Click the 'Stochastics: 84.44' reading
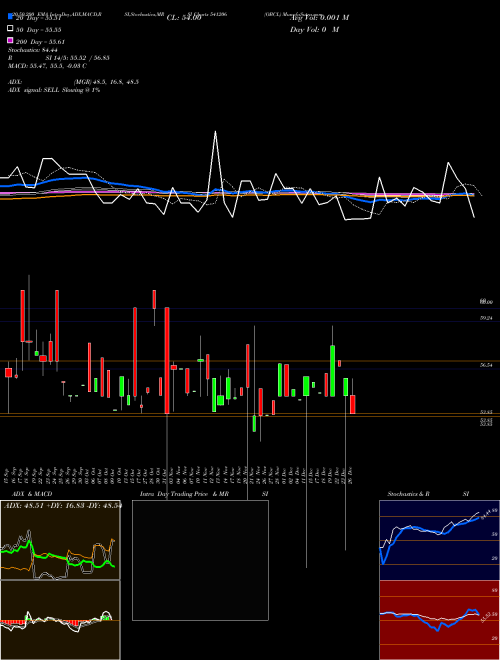The width and height of the screenshot is (500, 660). (x=32, y=50)
